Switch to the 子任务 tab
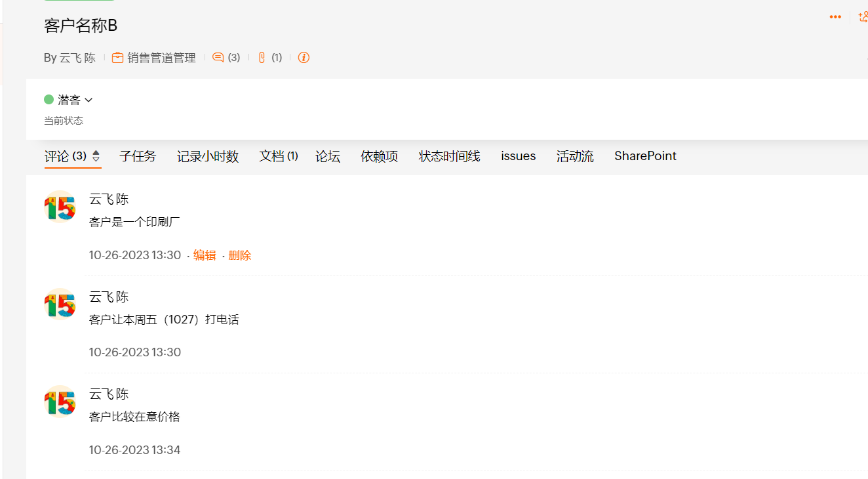 tap(138, 156)
